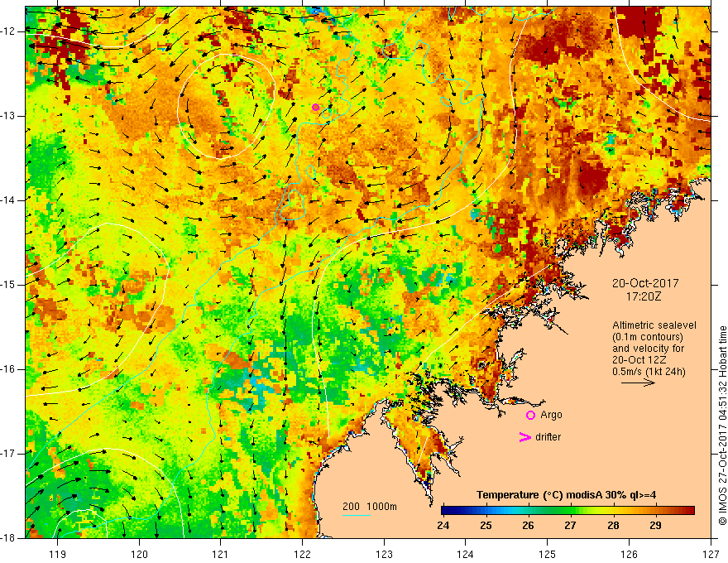Click the Temperature modisA colorbar title
The image size is (728, 563).
[x=567, y=495]
